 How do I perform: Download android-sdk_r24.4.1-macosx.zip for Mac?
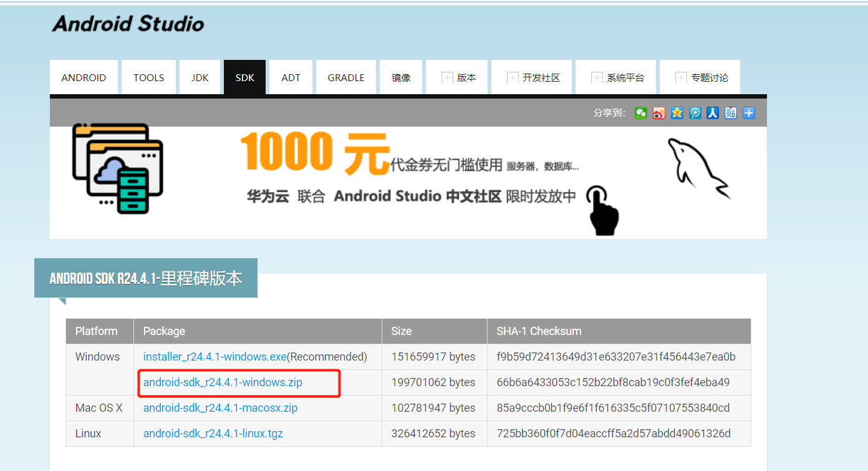pyautogui.click(x=220, y=407)
